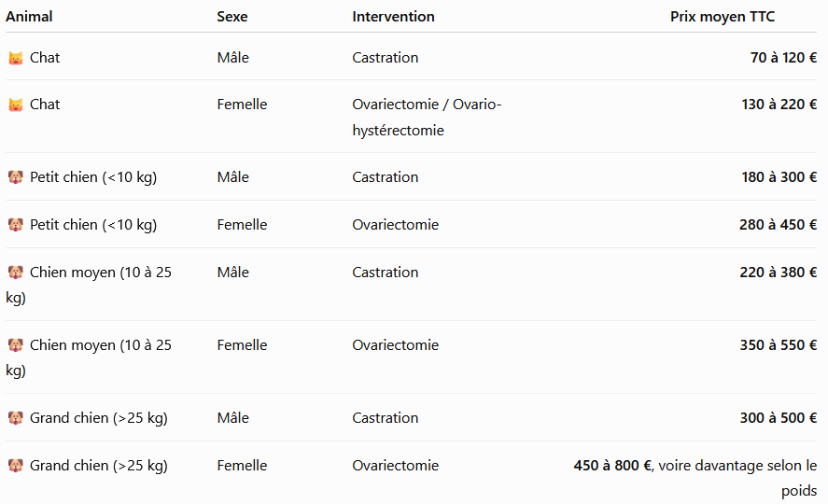
Task: Click dog emoji for male Chien moyen
Action: [16, 273]
